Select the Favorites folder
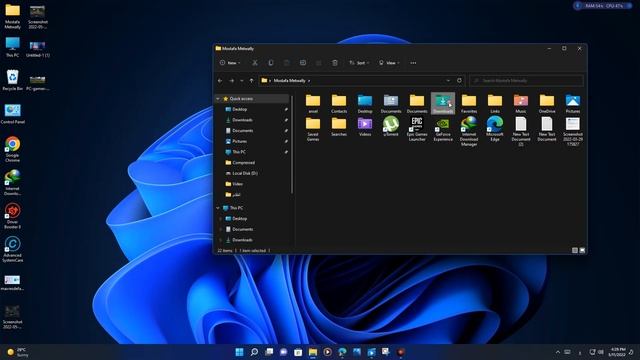The image size is (640, 360). coord(469,103)
